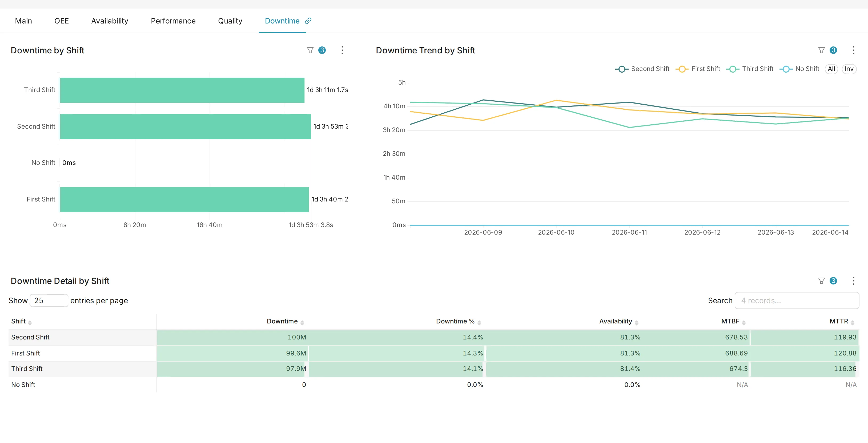Click the Second Shift bar in chart
The image size is (868, 443).
point(185,126)
